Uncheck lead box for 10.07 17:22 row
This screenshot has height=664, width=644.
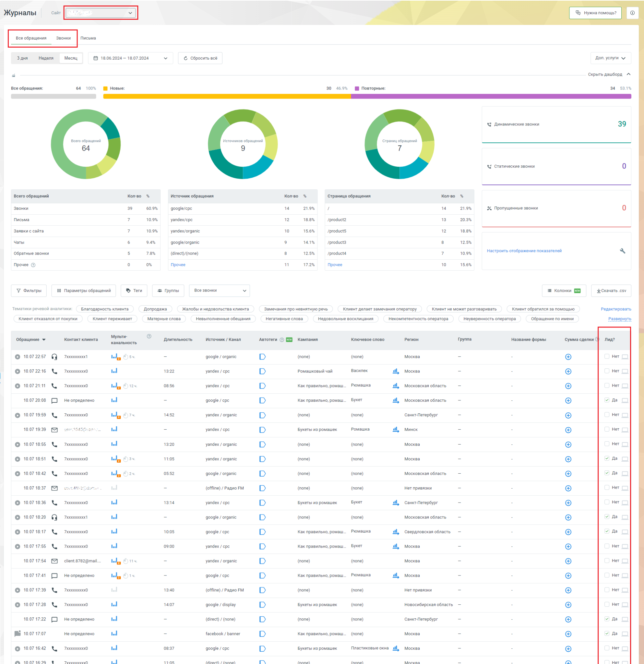point(607,619)
